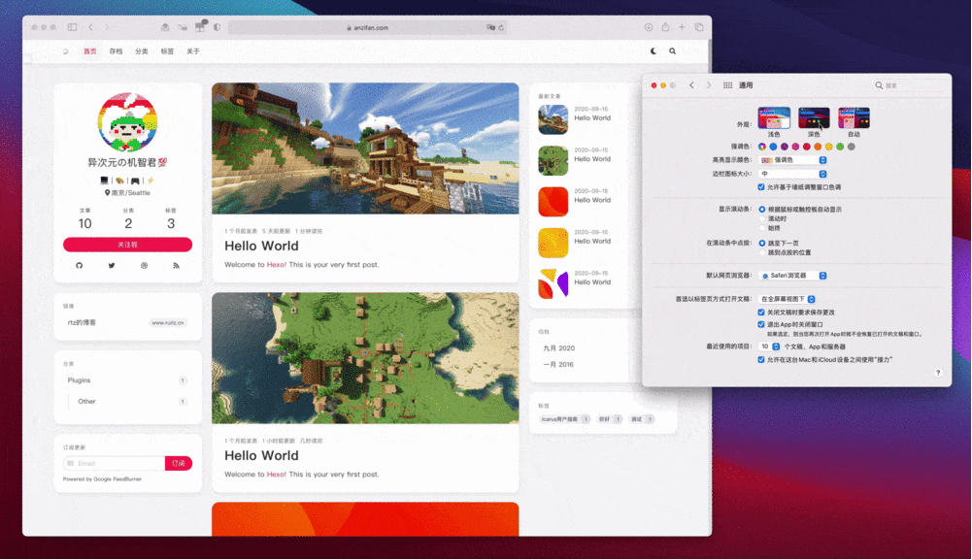Select 跳至下一页 radio button
This screenshot has height=560, width=972.
tap(762, 243)
